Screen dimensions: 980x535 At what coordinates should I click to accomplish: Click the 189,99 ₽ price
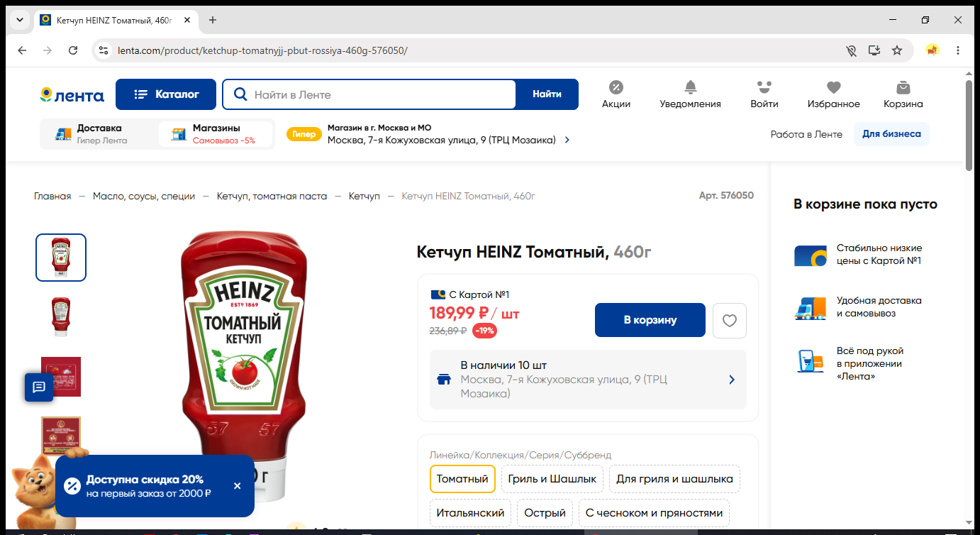coord(460,313)
